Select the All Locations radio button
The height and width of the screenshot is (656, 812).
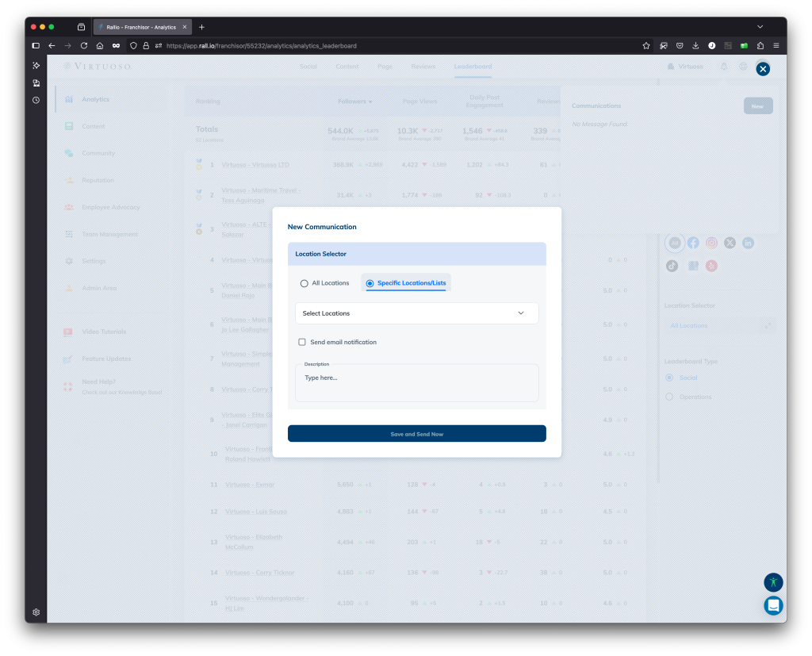[x=304, y=283]
